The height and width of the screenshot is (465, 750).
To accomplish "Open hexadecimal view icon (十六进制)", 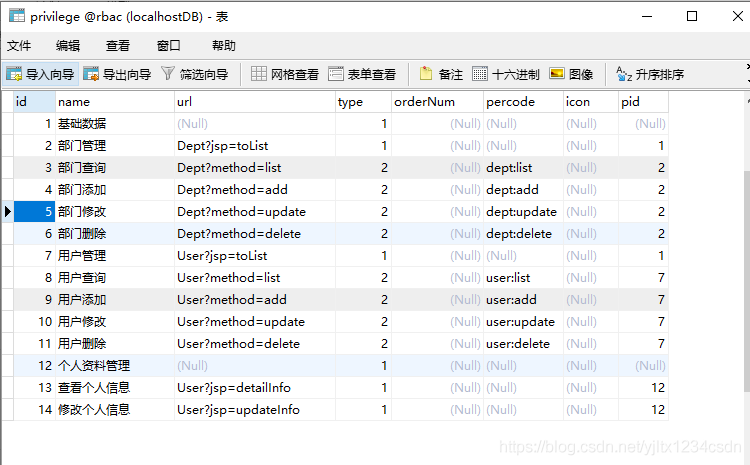I will (480, 74).
